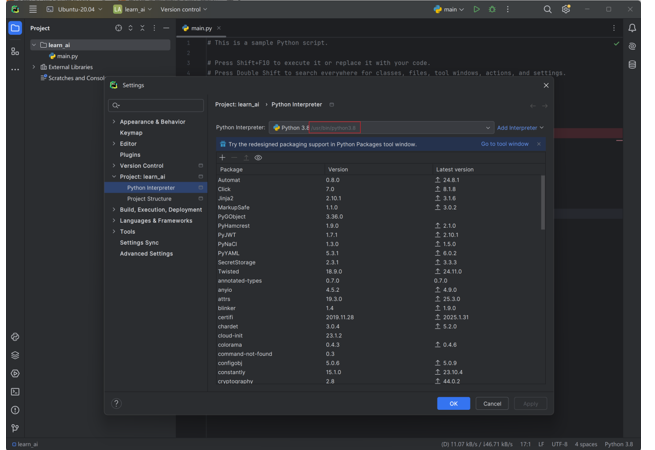Open Search Everywhere magnifier icon
This screenshot has width=655, height=450.
pos(547,9)
